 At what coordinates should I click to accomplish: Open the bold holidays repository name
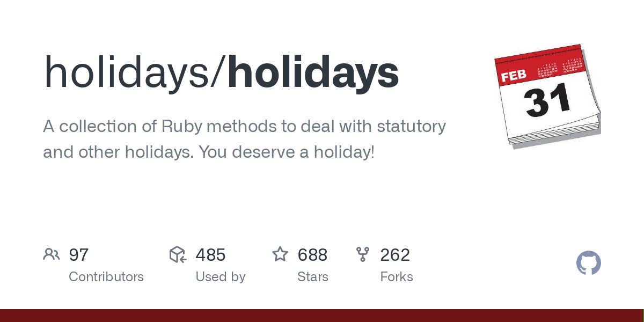click(313, 73)
